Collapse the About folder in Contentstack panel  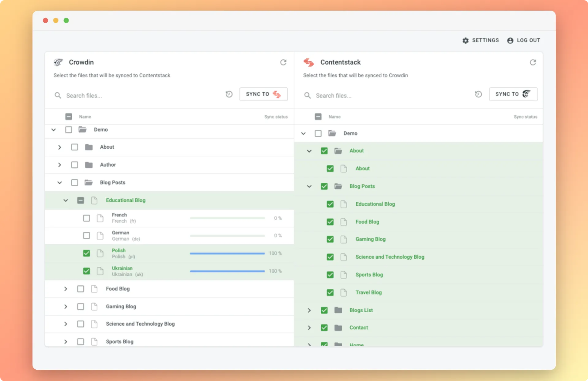pos(309,151)
